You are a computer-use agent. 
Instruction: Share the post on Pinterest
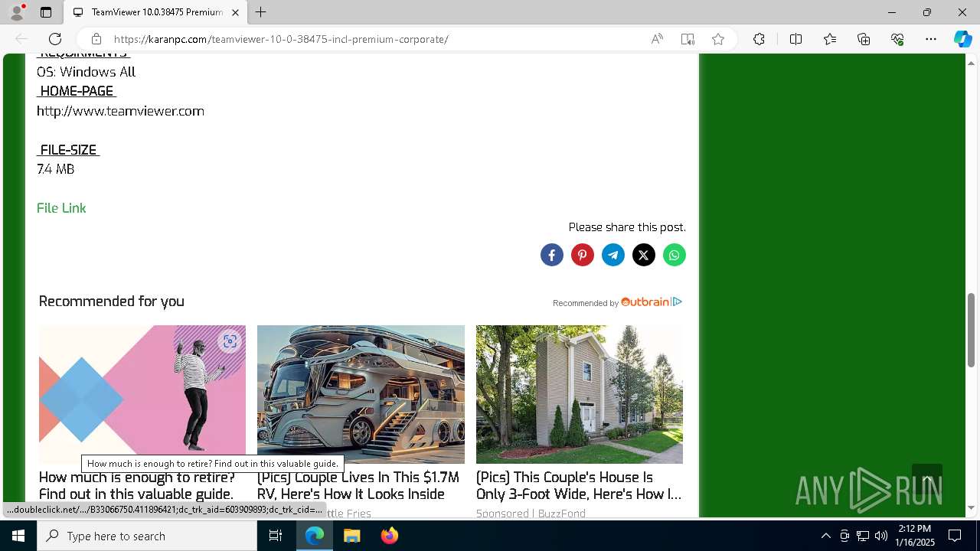click(x=583, y=255)
